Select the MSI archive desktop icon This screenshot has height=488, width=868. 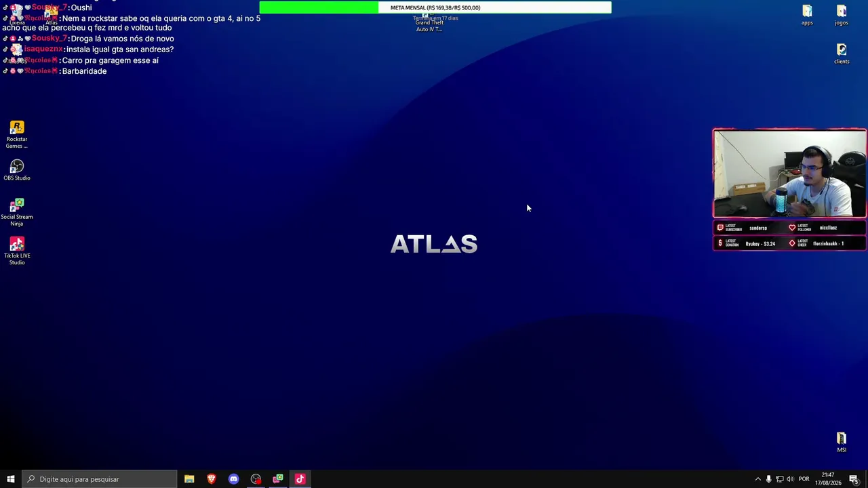(842, 442)
